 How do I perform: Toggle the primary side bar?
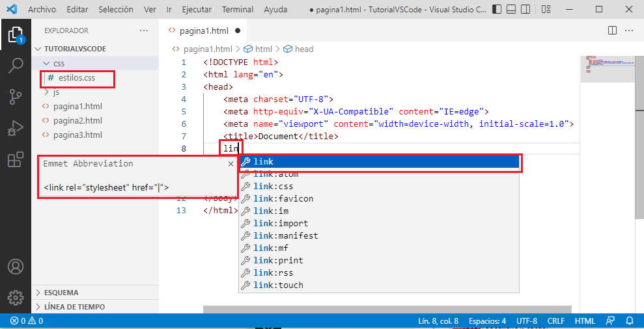point(497,9)
